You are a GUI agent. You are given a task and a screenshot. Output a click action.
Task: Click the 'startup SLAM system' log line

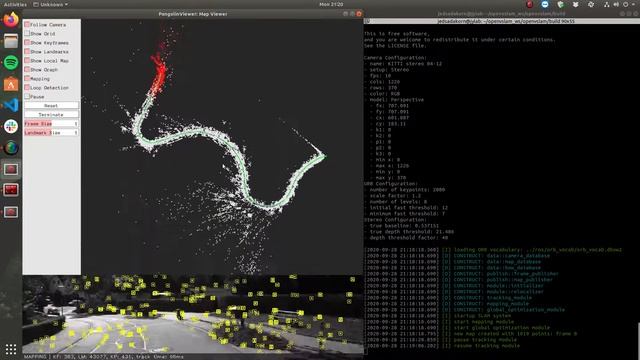point(482,316)
